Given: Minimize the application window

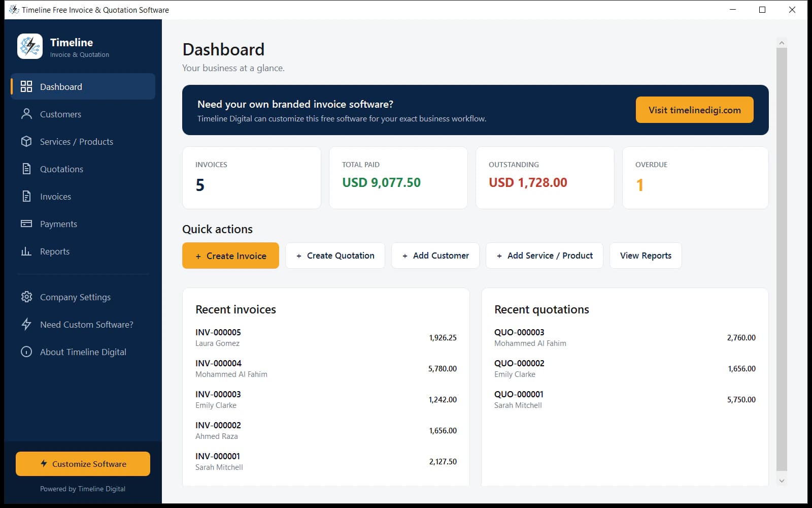Looking at the screenshot, I should (x=733, y=10).
